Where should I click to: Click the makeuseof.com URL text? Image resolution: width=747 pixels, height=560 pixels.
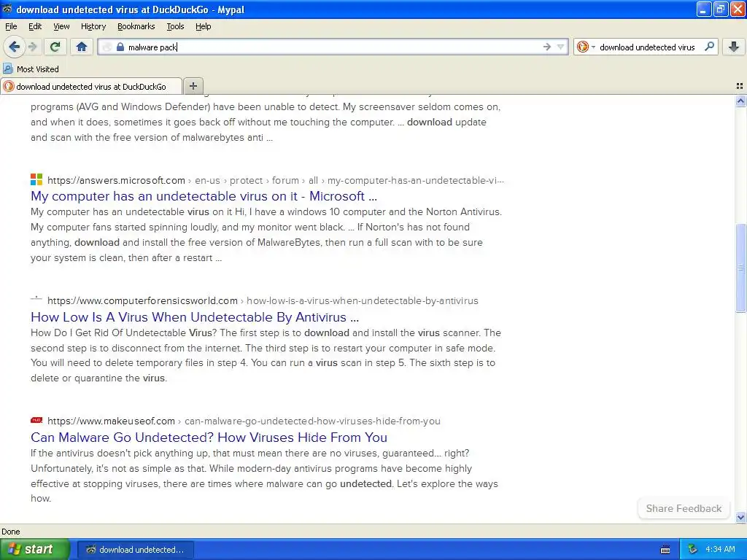[111, 421]
